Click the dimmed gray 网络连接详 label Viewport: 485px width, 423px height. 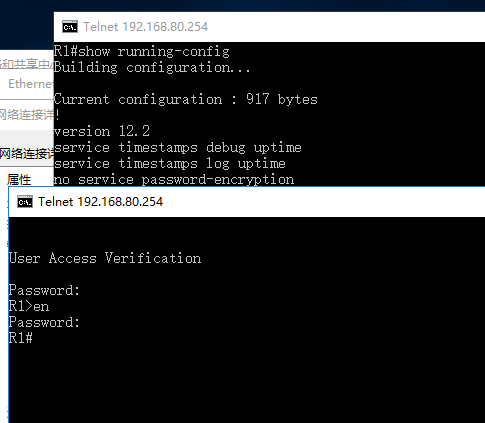click(27, 114)
